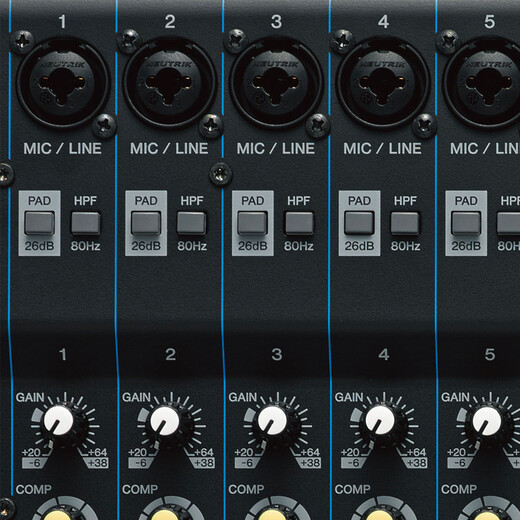This screenshot has width=520, height=520.
Task: Select the channel 3 GAIN knob
Action: tap(272, 421)
